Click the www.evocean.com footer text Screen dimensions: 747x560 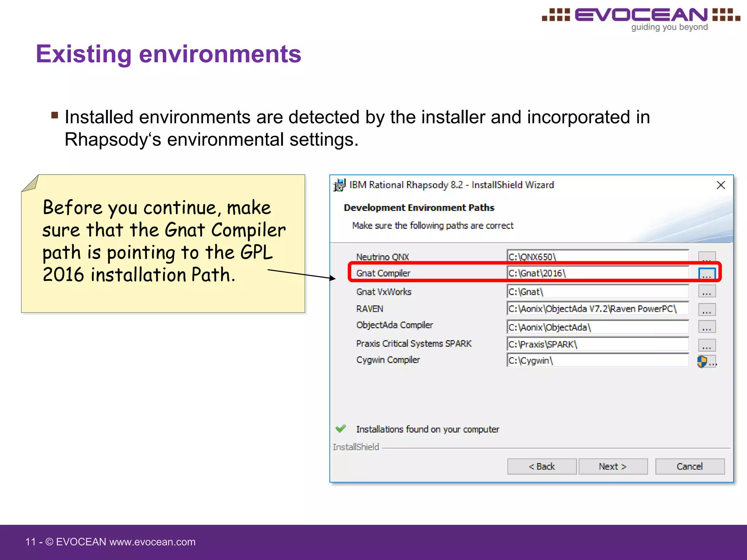[152, 542]
